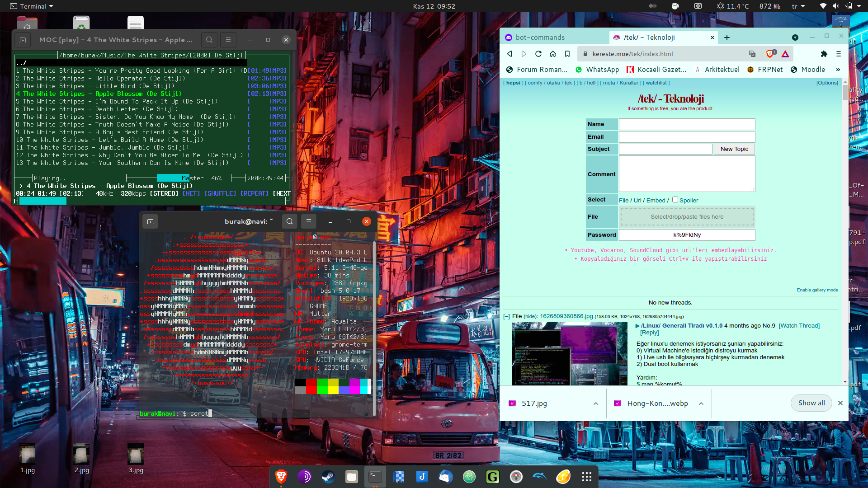Click the Watch Thread link
Viewport: 868px width, 488px height.
click(x=799, y=326)
